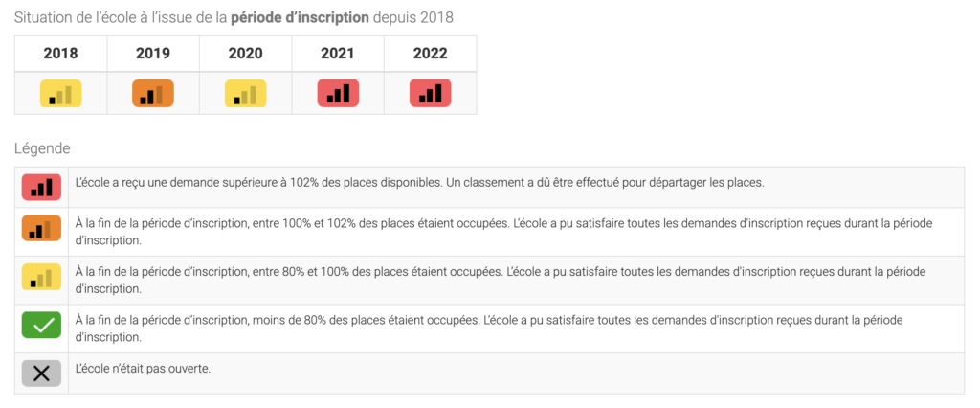Click the orange bars icon in the legend

(x=41, y=228)
